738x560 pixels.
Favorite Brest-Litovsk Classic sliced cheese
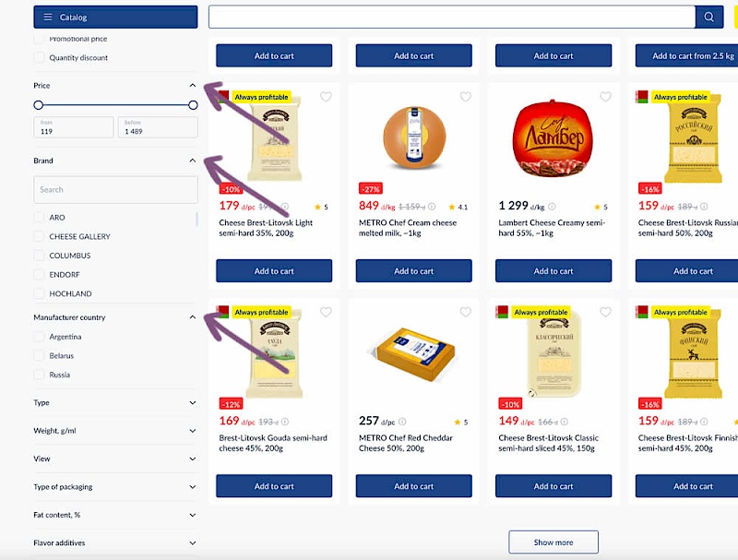point(605,313)
